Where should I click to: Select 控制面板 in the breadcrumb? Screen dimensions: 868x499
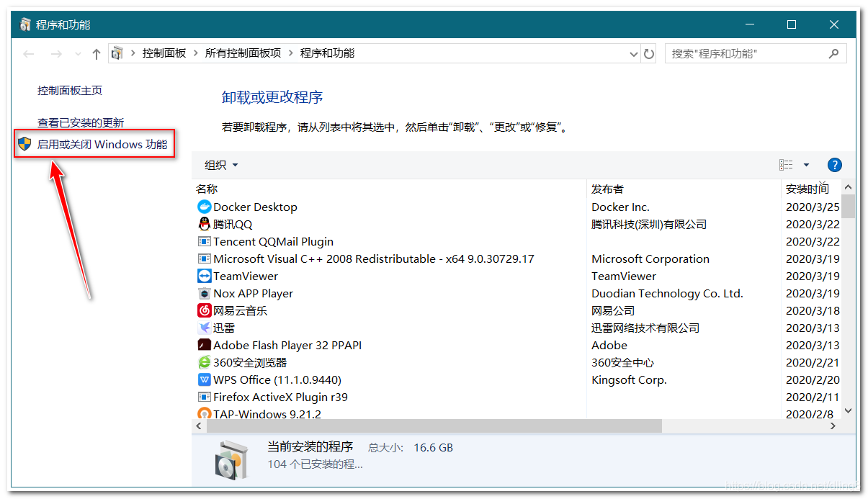point(164,53)
